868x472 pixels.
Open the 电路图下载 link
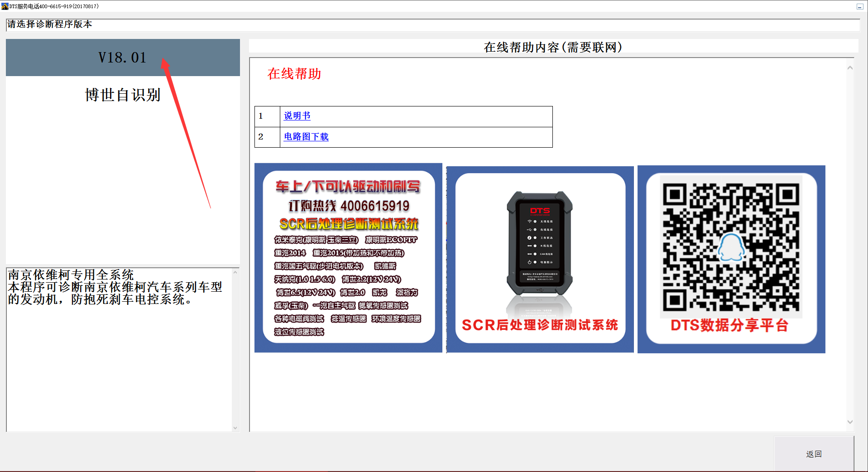306,137
